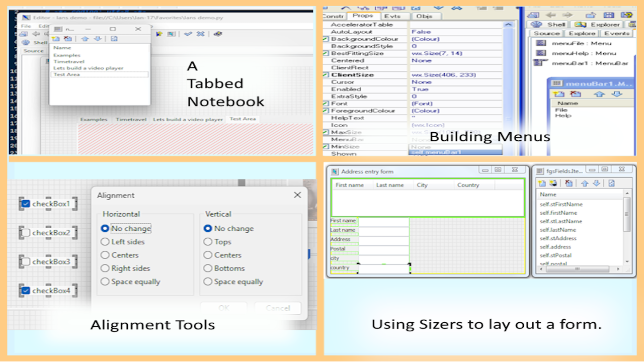The width and height of the screenshot is (644, 362).
Task: Click the move down arrow in menuBar1 window
Action: [616, 94]
